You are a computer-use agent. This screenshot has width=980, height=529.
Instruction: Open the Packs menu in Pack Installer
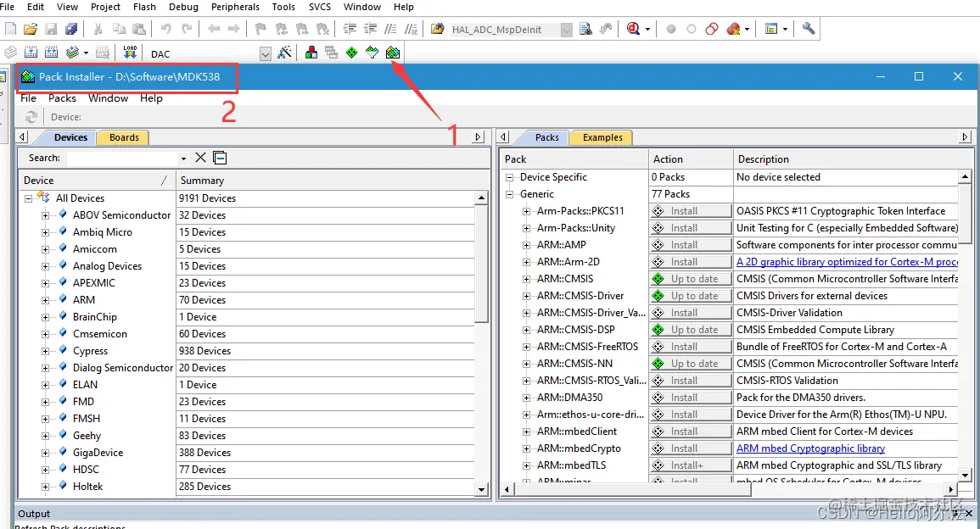[x=62, y=98]
